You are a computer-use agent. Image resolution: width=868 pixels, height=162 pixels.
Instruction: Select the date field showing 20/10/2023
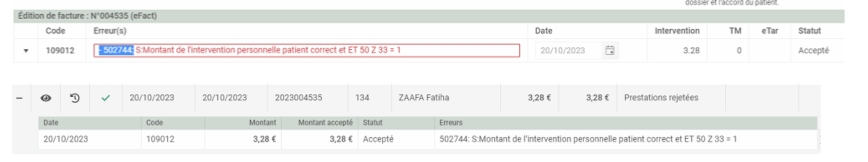click(x=577, y=50)
